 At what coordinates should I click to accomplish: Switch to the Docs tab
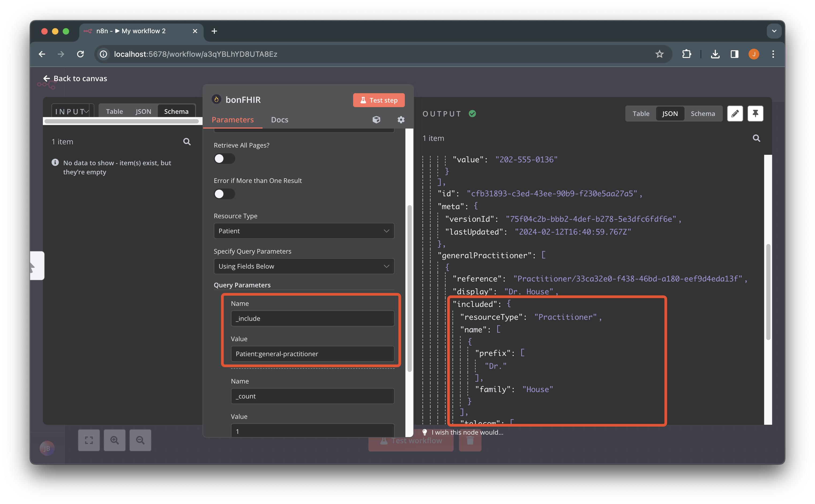click(279, 120)
